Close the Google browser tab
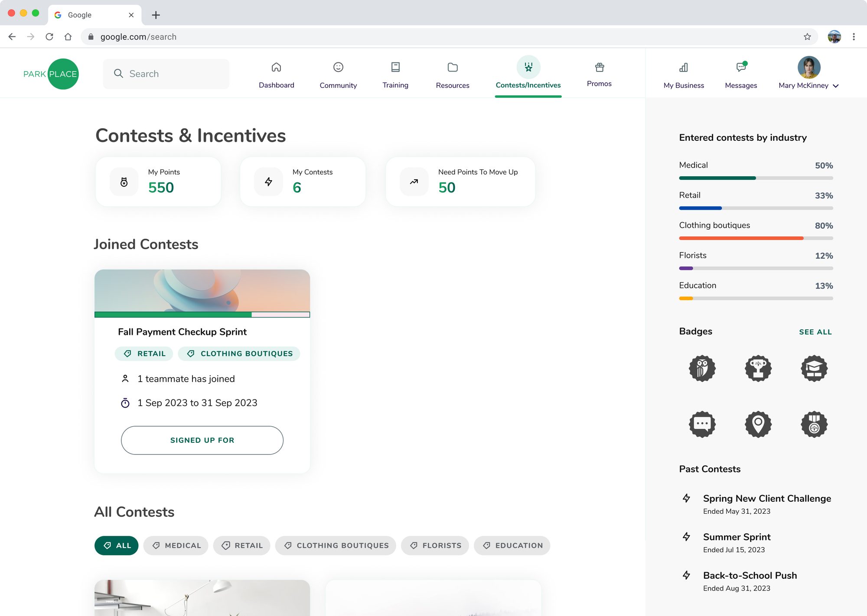 pos(131,15)
